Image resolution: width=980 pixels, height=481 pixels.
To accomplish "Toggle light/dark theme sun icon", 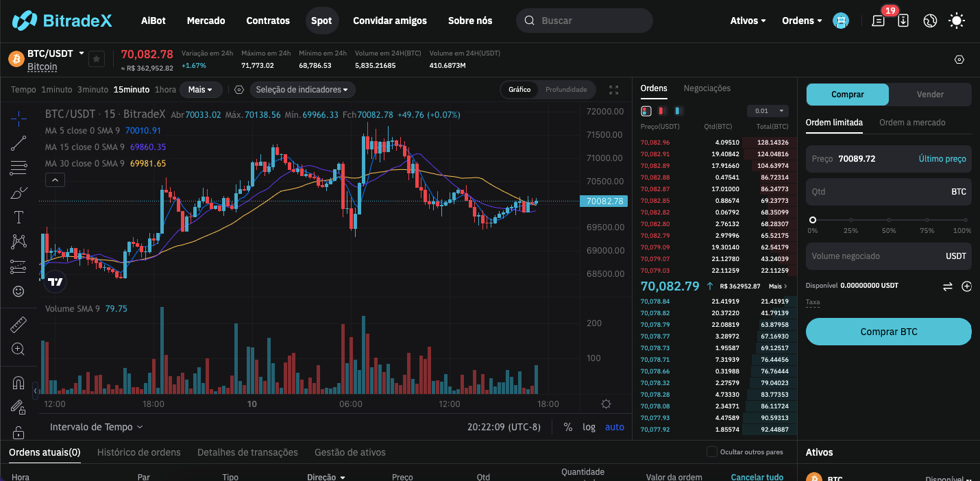I will point(956,21).
